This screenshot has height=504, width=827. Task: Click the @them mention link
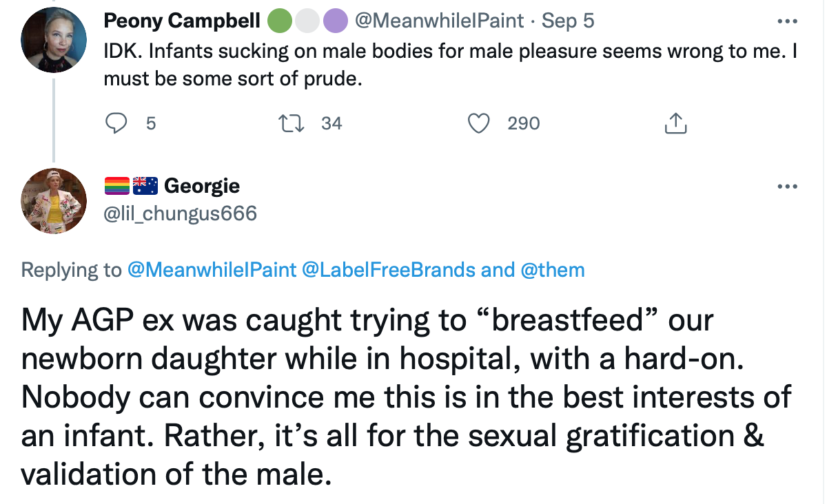tap(552, 270)
